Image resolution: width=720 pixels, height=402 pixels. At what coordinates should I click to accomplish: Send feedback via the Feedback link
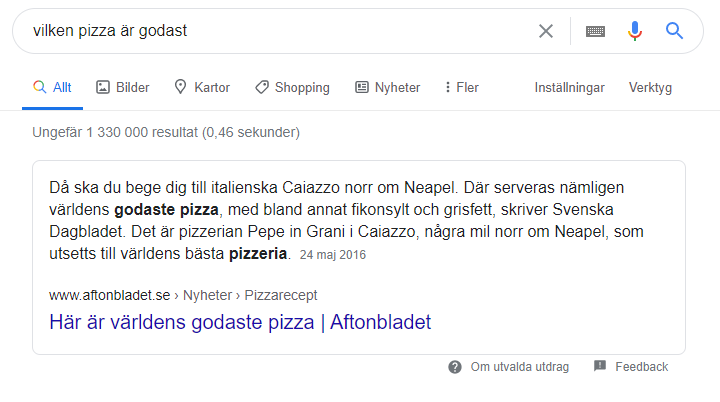pyautogui.click(x=641, y=367)
